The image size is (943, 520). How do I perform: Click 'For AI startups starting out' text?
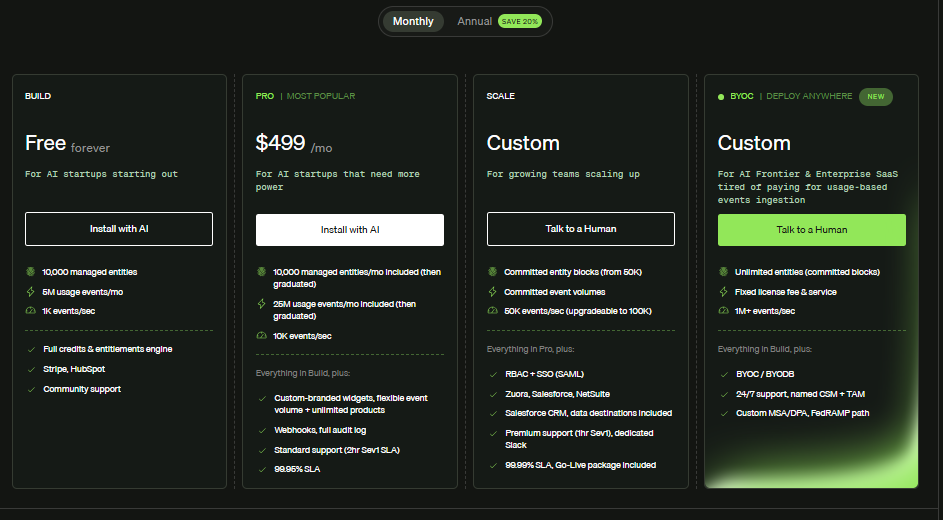[x=102, y=174]
